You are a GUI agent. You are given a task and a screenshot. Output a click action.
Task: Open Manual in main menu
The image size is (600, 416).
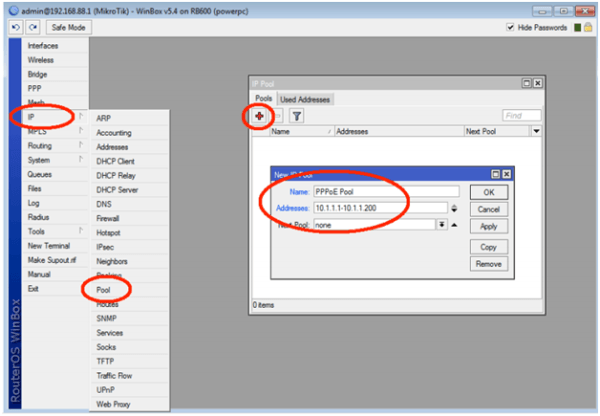tap(55, 274)
